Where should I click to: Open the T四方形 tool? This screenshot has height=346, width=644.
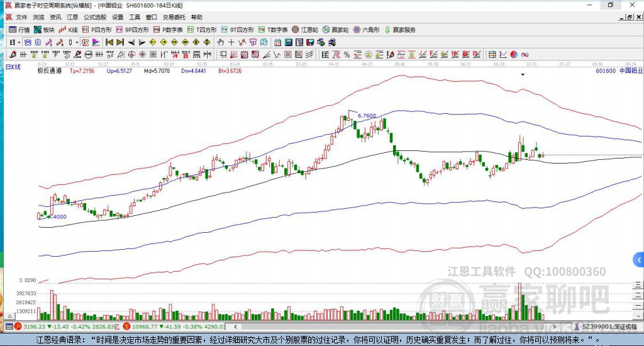202,30
